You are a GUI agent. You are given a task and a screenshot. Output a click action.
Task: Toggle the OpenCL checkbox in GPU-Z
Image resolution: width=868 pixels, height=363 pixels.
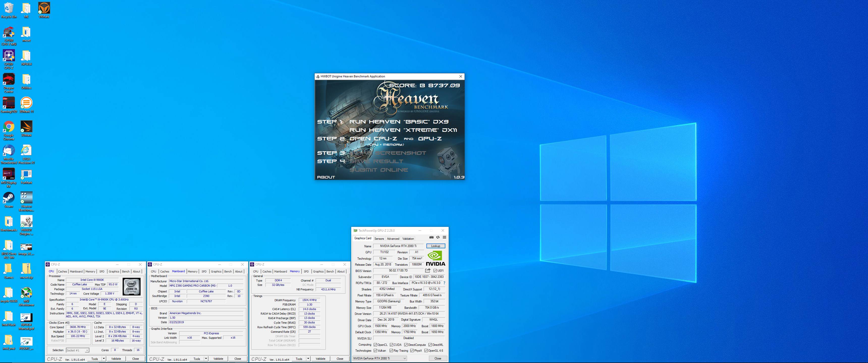(375, 345)
